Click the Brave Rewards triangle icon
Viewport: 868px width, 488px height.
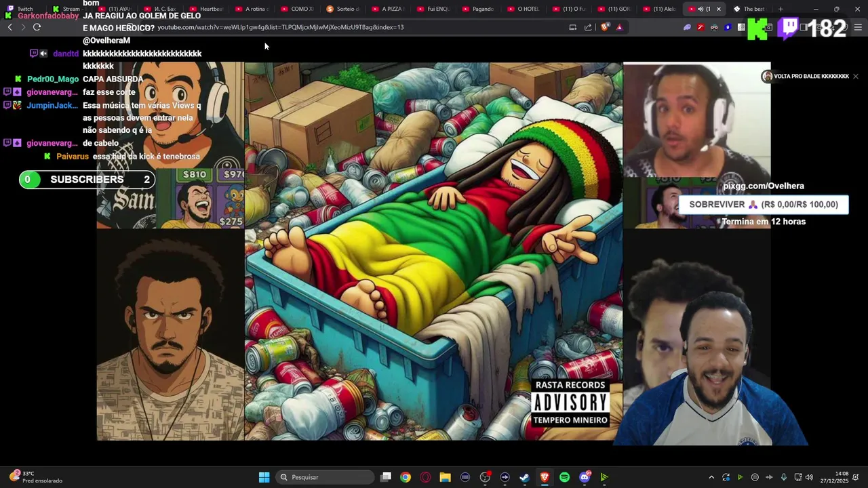[x=619, y=27]
